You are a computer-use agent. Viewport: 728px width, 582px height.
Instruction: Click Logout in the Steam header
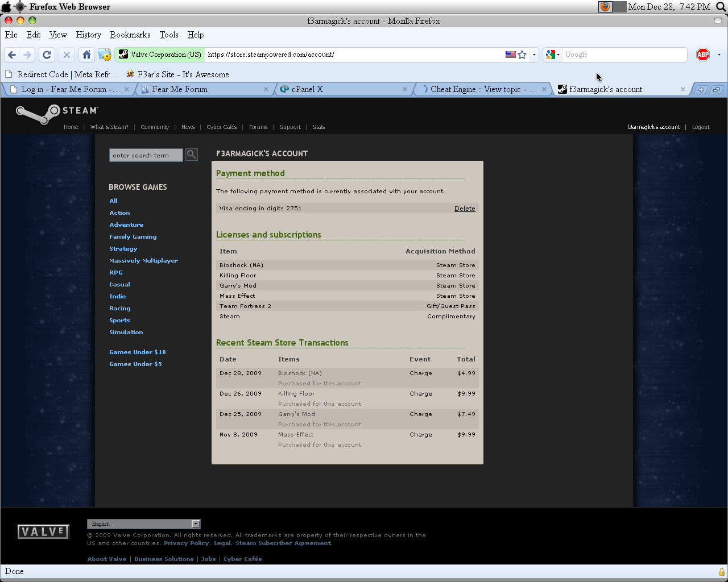click(701, 127)
